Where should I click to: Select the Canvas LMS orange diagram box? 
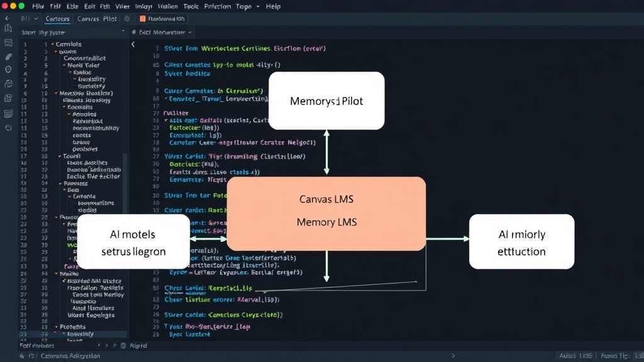point(326,214)
